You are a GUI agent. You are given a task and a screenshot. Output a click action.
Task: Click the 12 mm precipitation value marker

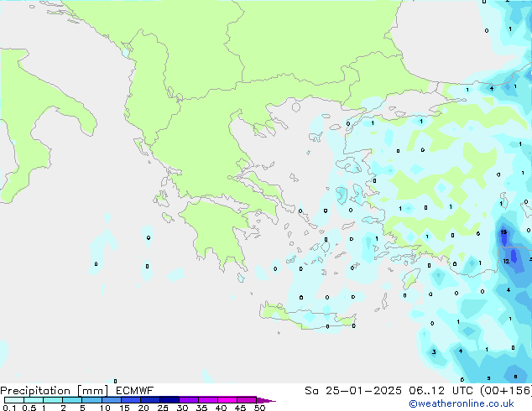point(506,262)
